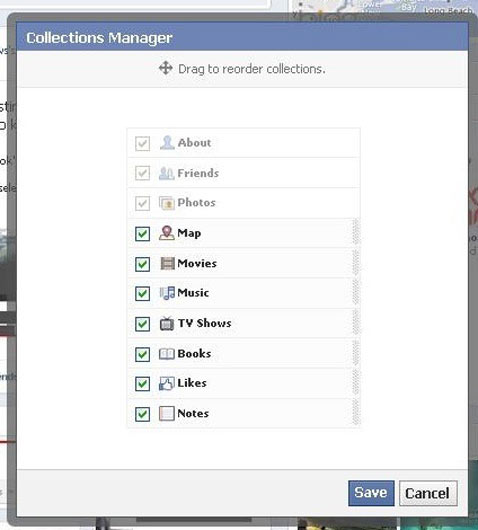
Task: Click the Map pin icon
Action: coord(167,233)
